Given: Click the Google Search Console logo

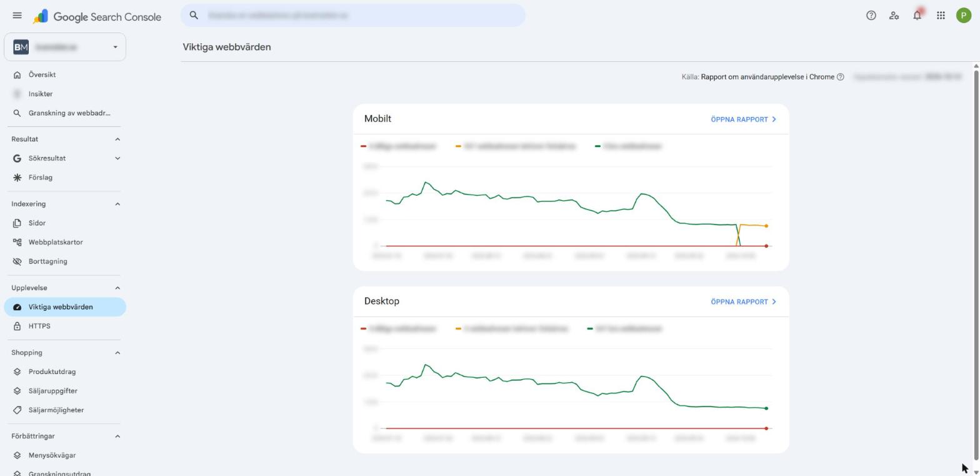Looking at the screenshot, I should 97,16.
